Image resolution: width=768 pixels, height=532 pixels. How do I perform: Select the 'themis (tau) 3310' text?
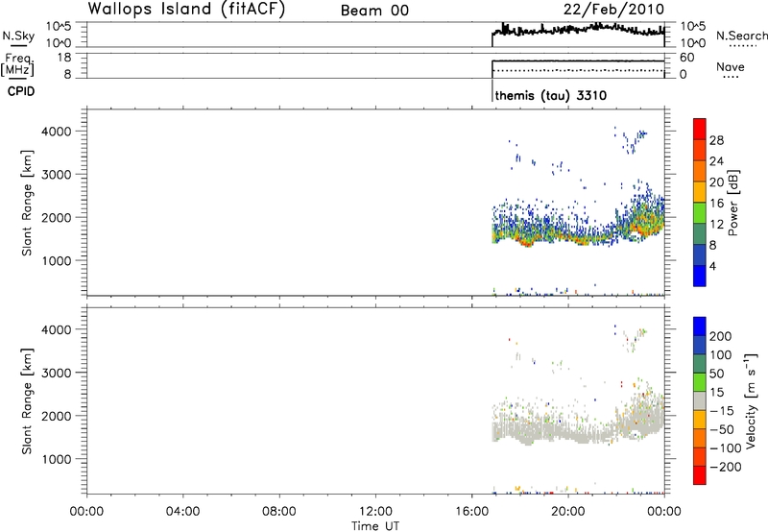[x=550, y=95]
